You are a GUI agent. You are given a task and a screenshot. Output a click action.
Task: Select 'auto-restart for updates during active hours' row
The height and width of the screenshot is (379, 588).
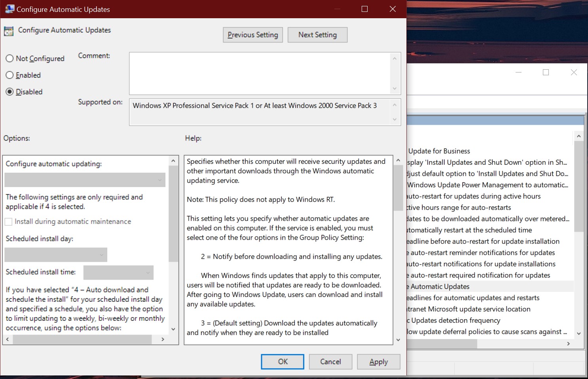coord(474,196)
